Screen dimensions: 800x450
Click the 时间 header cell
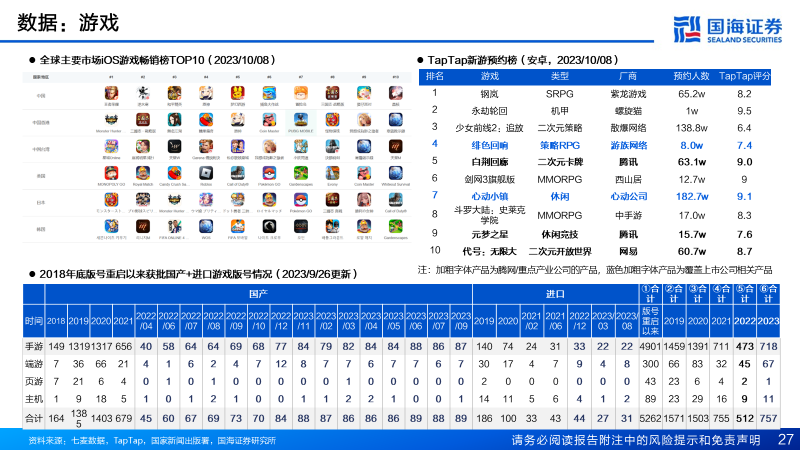pyautogui.click(x=34, y=321)
